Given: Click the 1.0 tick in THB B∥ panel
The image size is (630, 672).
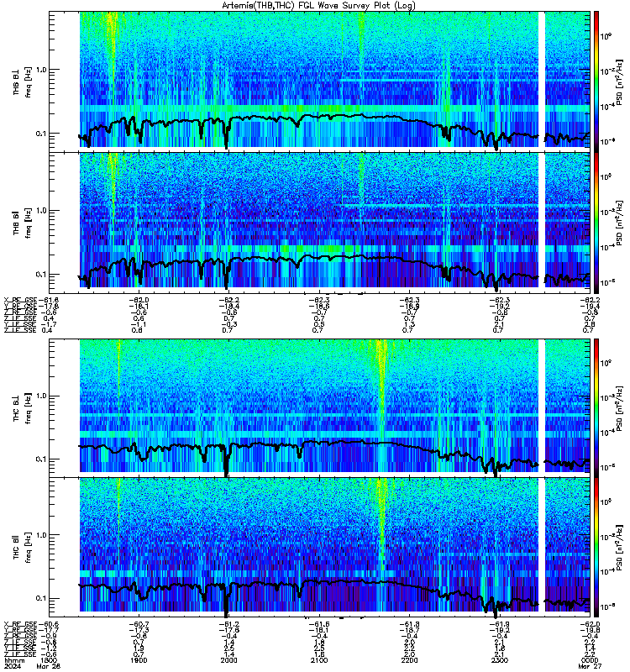Looking at the screenshot, I should [x=41, y=211].
